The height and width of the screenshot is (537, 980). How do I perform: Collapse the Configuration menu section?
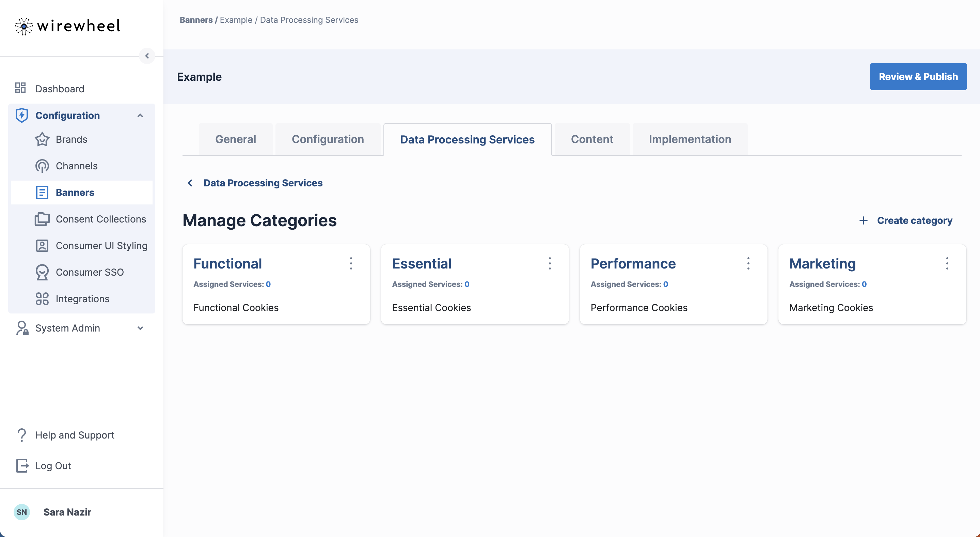click(x=140, y=115)
